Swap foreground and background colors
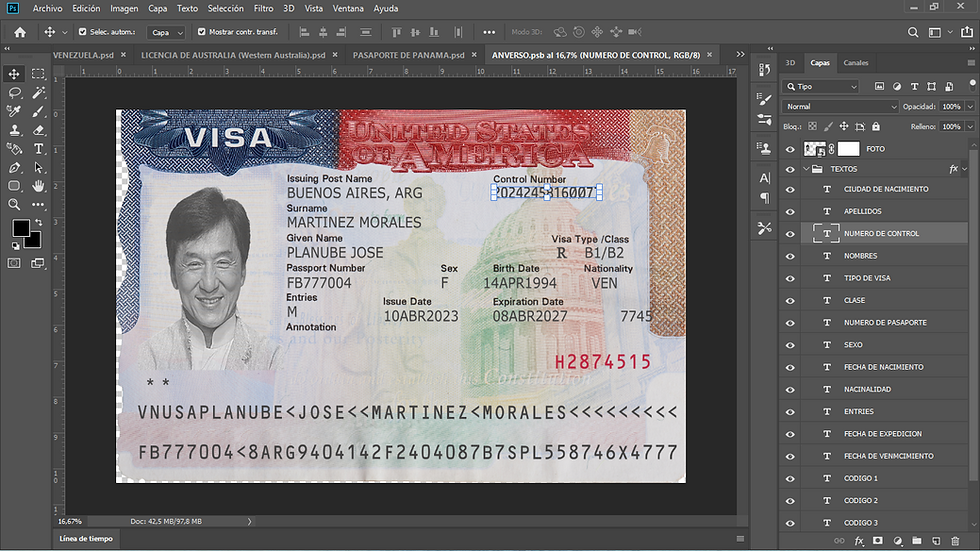980x551 pixels. 39,222
